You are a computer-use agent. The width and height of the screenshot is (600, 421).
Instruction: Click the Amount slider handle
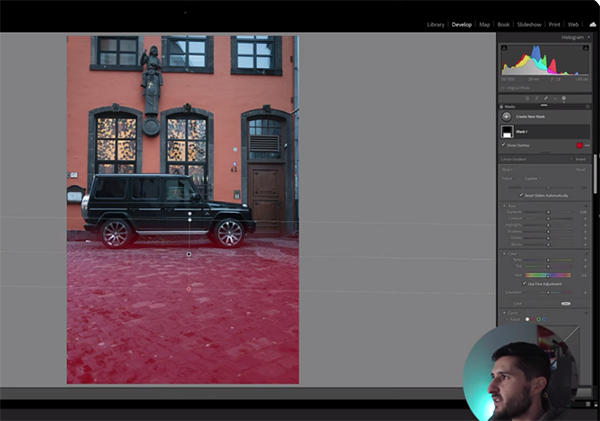[548, 188]
